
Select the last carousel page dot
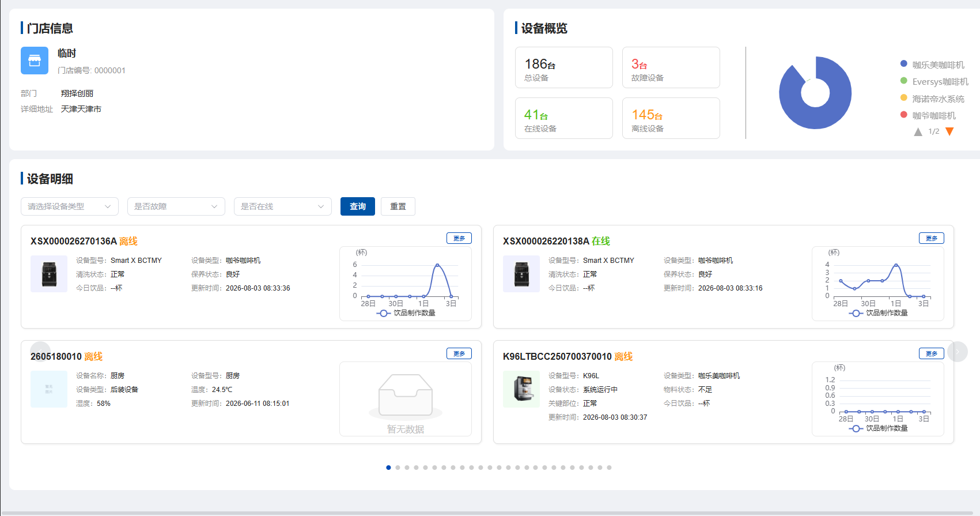pyautogui.click(x=609, y=468)
